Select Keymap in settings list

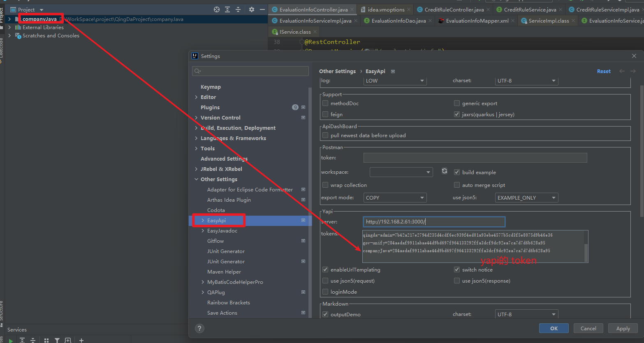pos(211,87)
